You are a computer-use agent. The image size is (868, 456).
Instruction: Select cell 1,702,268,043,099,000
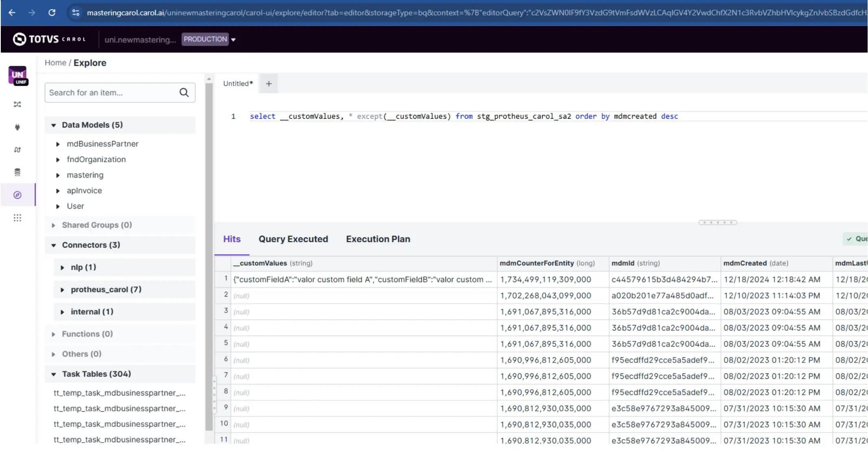pos(553,295)
